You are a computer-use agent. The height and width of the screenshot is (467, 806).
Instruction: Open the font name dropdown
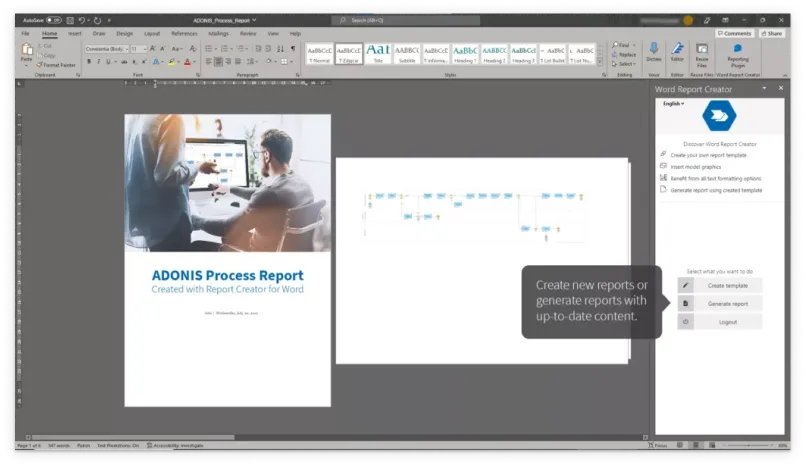coord(126,49)
